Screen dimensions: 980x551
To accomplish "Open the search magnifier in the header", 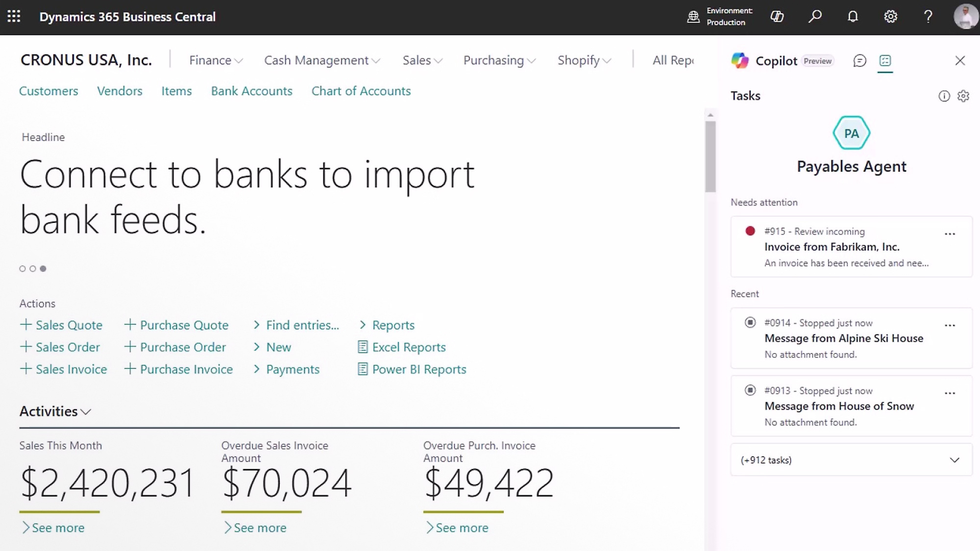I will tap(815, 16).
